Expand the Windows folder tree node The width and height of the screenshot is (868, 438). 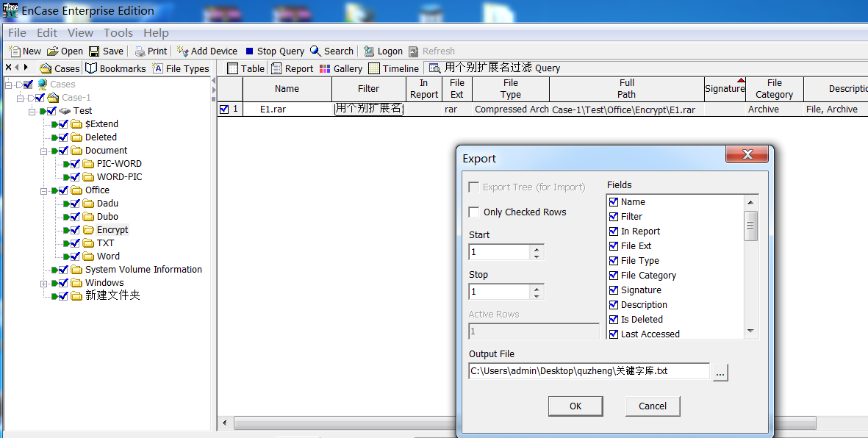(44, 284)
